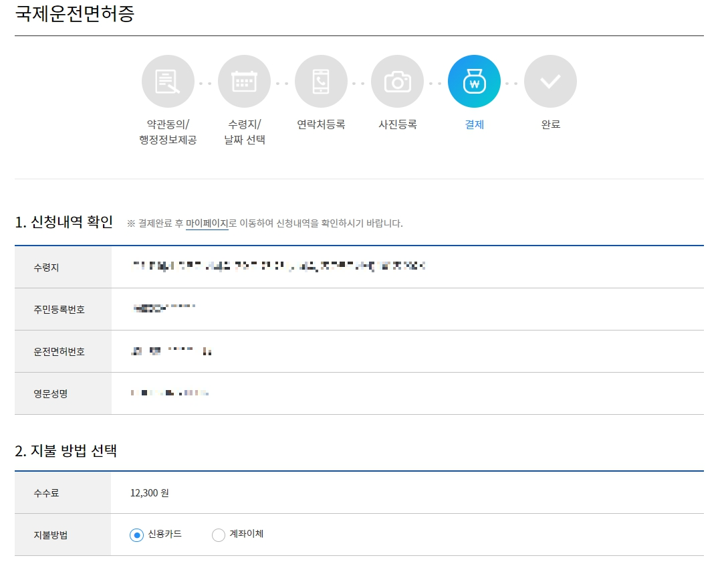Image resolution: width=728 pixels, height=564 pixels.
Task: Click the 약관동의/행정정보제공 step label
Action: 168,132
